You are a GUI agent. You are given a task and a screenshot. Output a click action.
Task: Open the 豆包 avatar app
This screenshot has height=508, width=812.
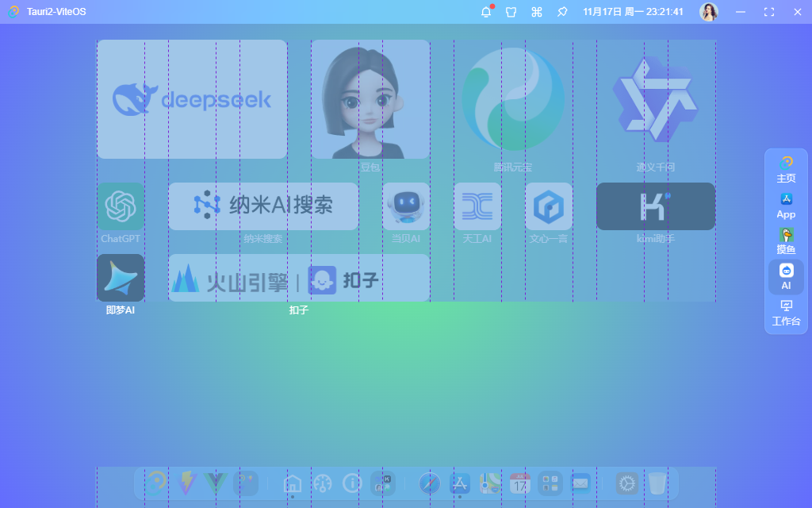[x=370, y=98]
